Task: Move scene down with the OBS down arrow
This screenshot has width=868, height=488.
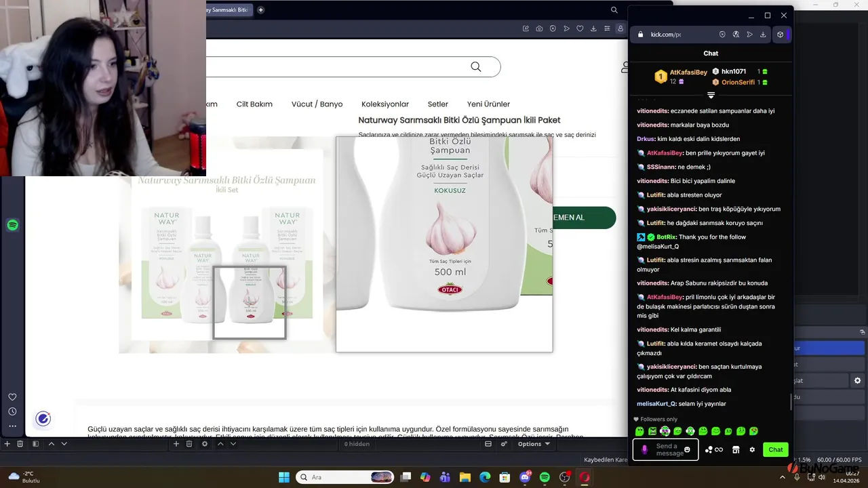Action: (x=64, y=444)
